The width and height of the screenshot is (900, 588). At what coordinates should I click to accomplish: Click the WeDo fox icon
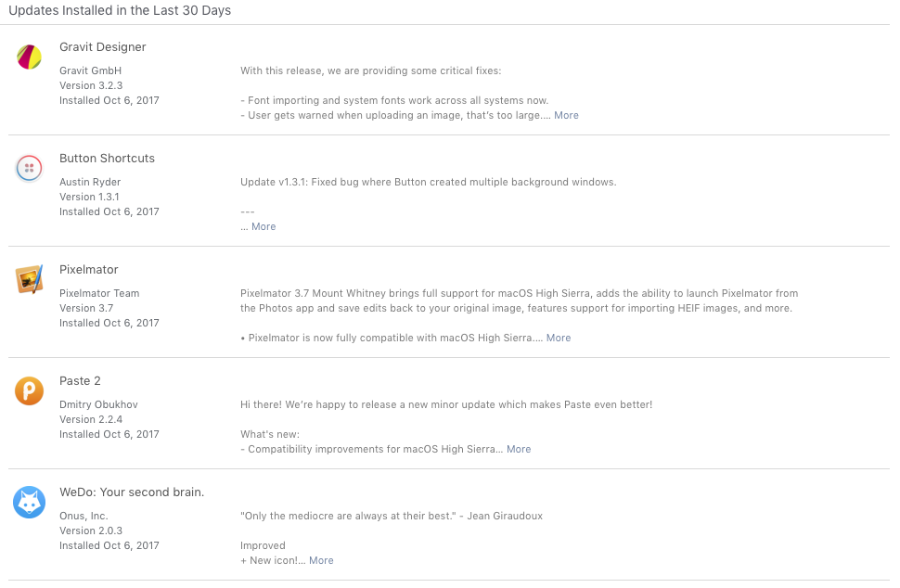(29, 502)
